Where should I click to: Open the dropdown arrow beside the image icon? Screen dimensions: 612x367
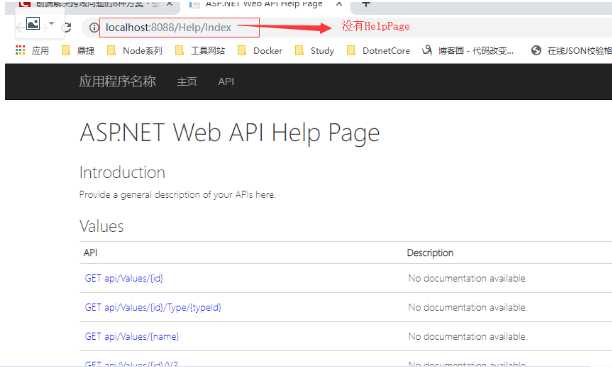tap(51, 23)
